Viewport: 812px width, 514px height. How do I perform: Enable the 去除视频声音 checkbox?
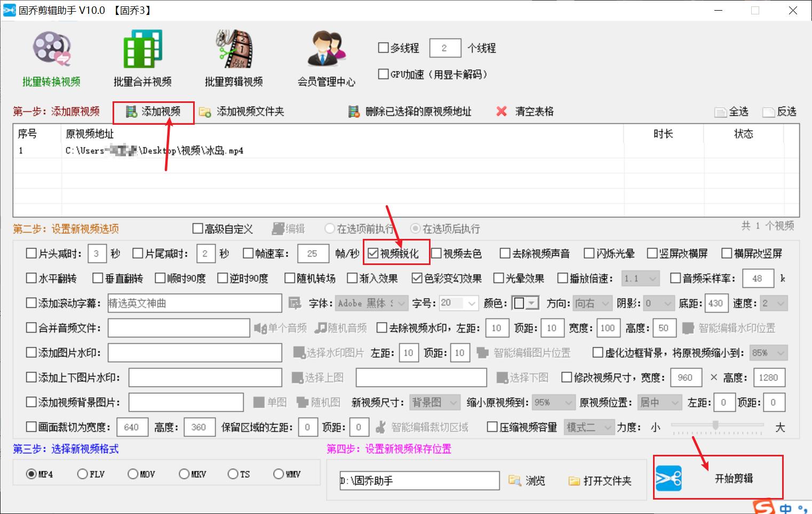tap(504, 253)
